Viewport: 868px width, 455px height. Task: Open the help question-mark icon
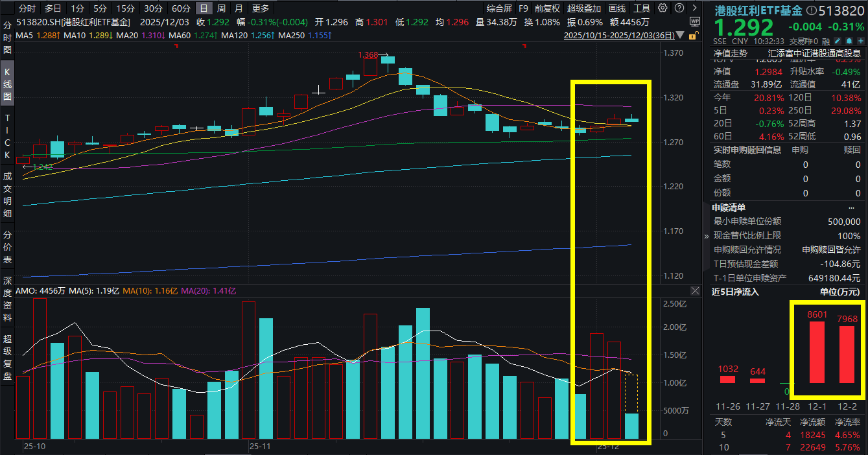pos(678,8)
